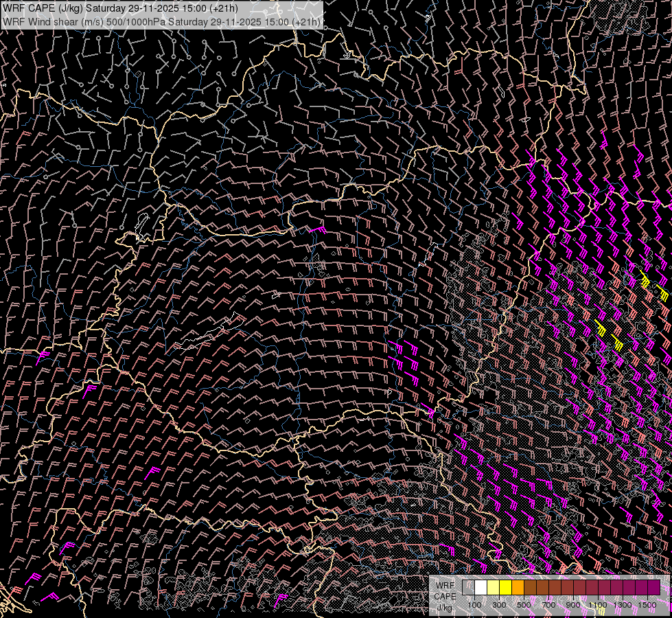
Task: Click the legend value 1100
Action: click(x=598, y=605)
